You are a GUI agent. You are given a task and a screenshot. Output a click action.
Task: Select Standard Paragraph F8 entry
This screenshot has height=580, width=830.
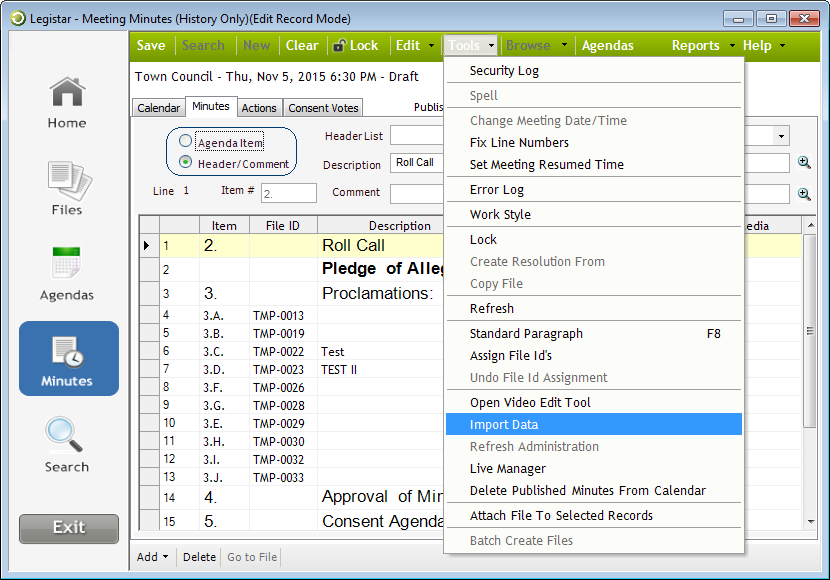click(x=594, y=333)
